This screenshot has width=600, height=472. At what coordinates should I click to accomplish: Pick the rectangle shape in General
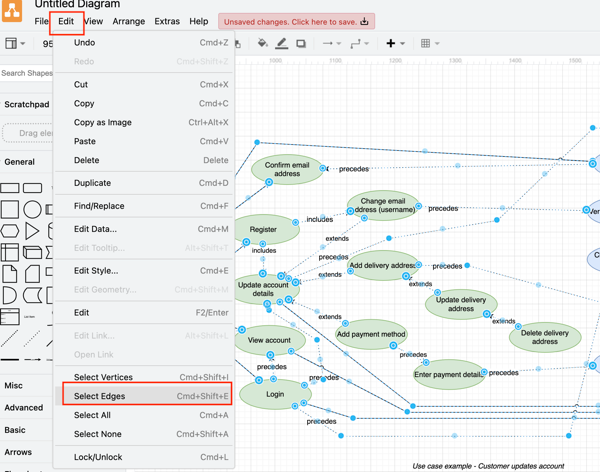point(10,188)
